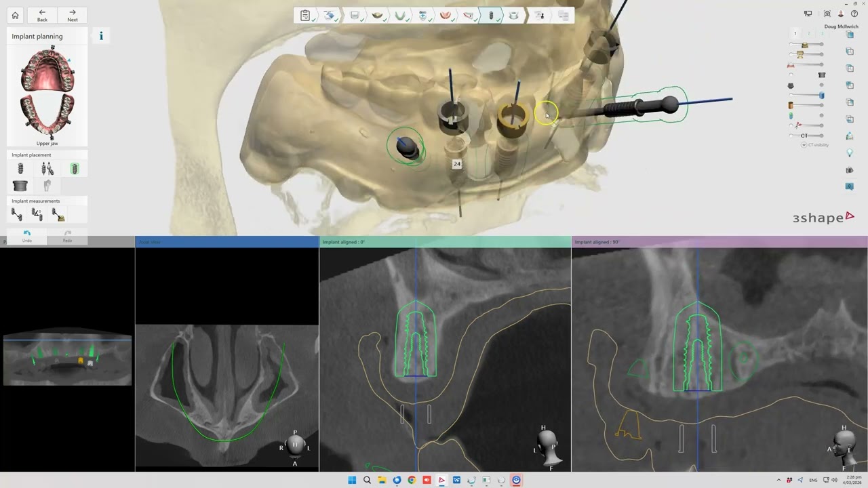The width and height of the screenshot is (868, 488).
Task: Select the lower jaw thumbnail
Action: 47,117
